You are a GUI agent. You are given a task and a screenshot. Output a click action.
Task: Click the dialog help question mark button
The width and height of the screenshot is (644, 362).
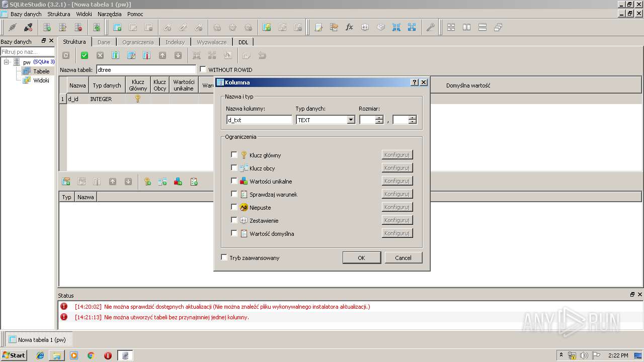tap(415, 82)
